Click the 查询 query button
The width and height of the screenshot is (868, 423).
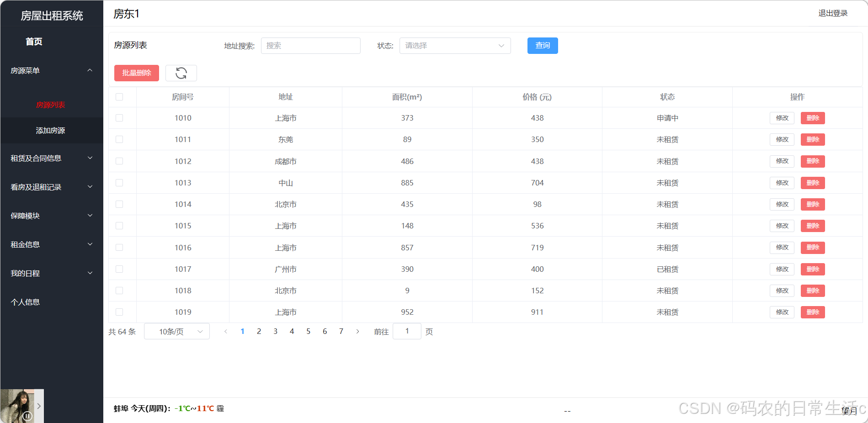tap(542, 46)
